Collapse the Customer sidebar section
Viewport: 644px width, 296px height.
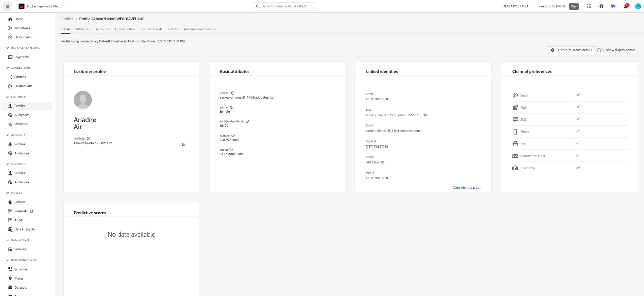pos(7,97)
